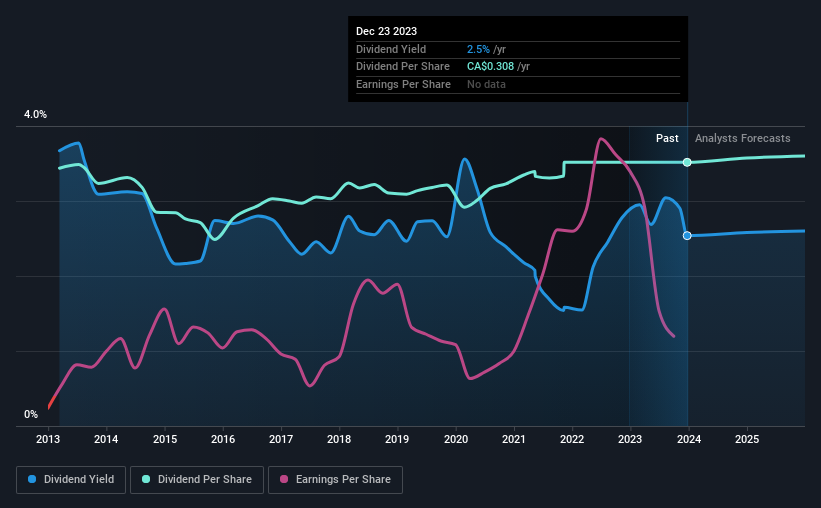
Task: Select the 2022 axis label
Action: pyautogui.click(x=572, y=439)
